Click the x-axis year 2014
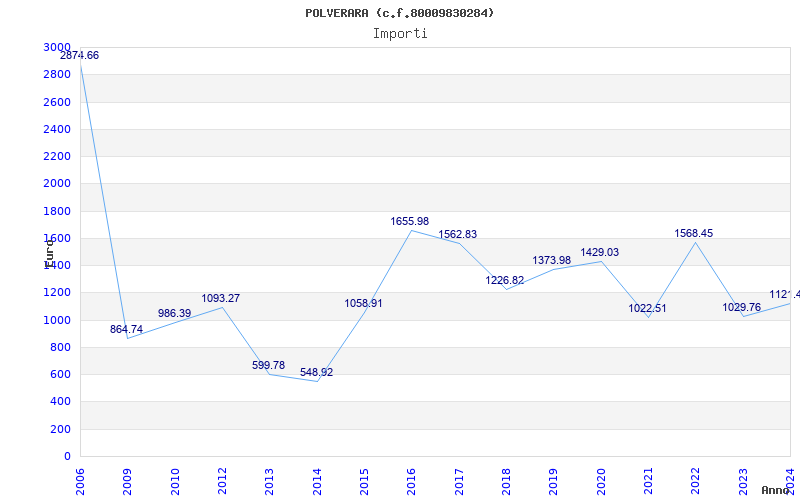The height and width of the screenshot is (500, 800). click(317, 482)
